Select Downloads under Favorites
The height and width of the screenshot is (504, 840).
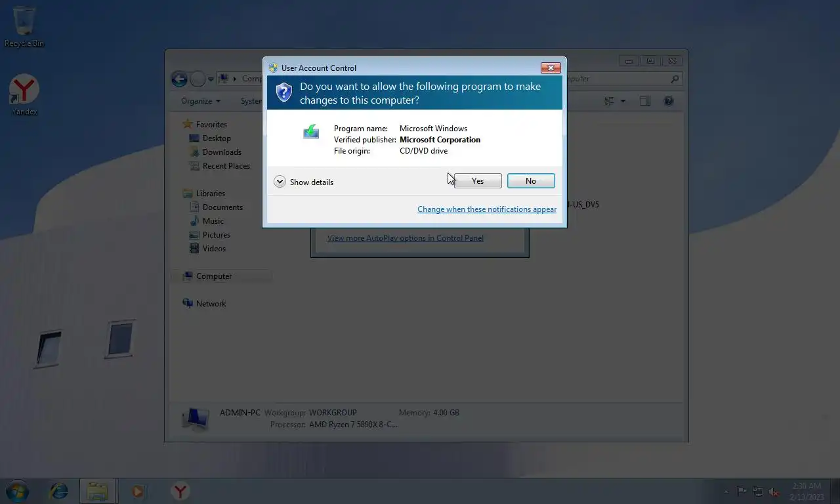(x=215, y=152)
